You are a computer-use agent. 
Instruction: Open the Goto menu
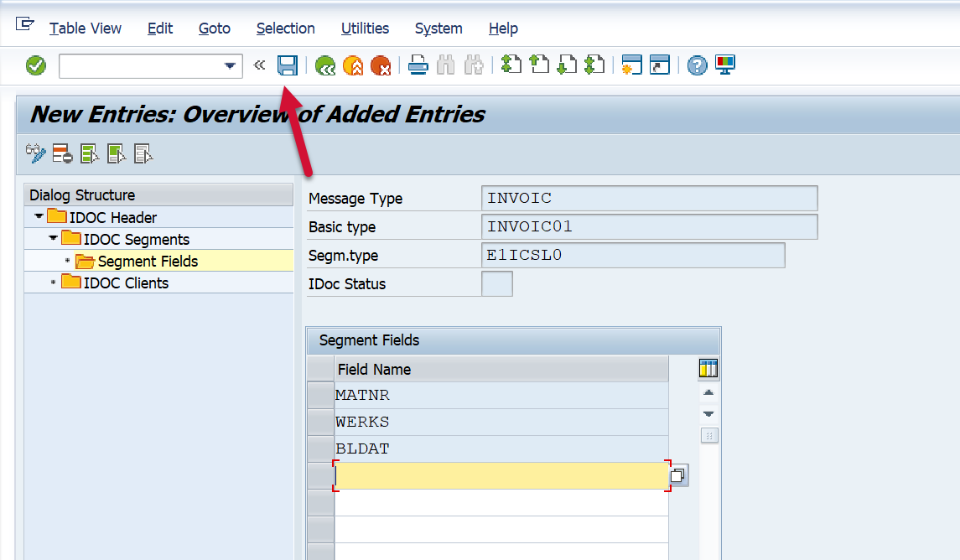tap(214, 29)
